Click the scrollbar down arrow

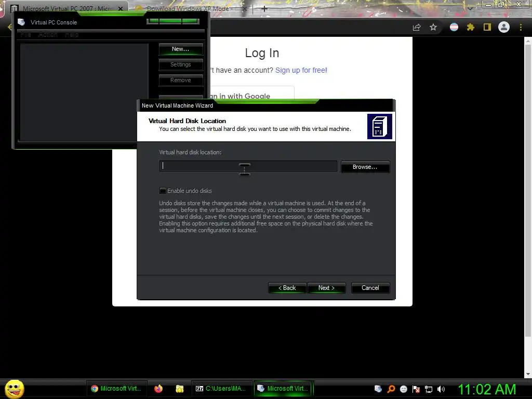528,374
